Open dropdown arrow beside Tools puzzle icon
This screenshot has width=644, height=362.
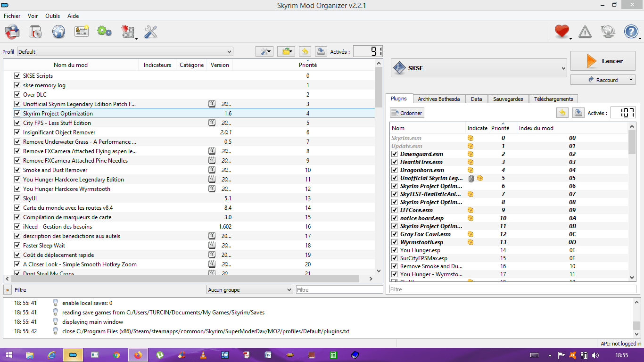136,39
